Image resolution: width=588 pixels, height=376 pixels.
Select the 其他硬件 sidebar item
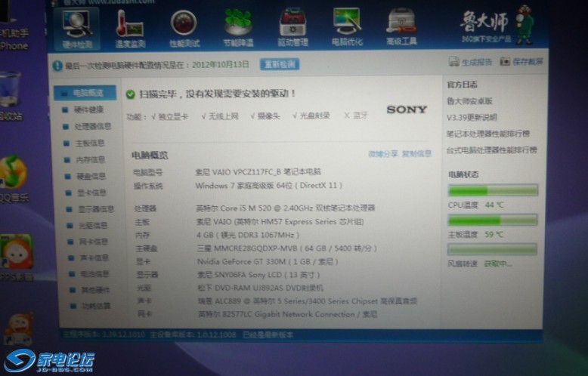click(96, 290)
